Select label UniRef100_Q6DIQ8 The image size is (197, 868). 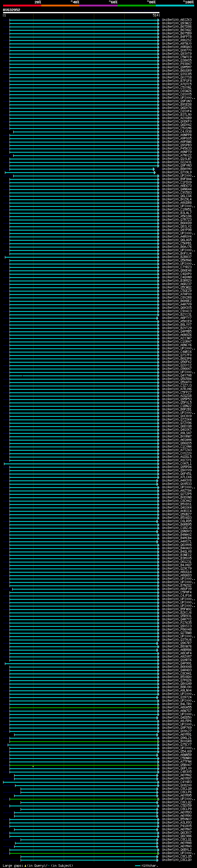177,426
